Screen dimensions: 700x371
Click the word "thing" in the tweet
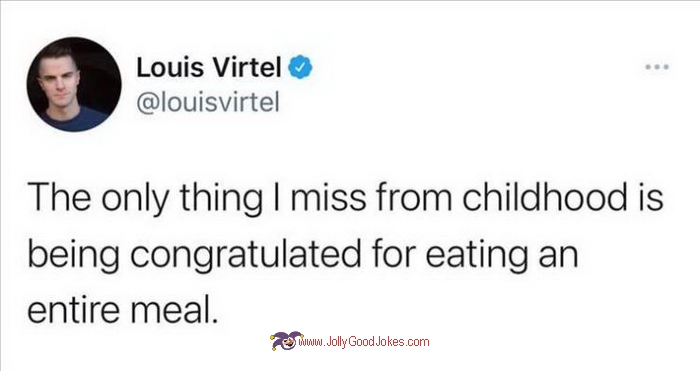click(221, 199)
